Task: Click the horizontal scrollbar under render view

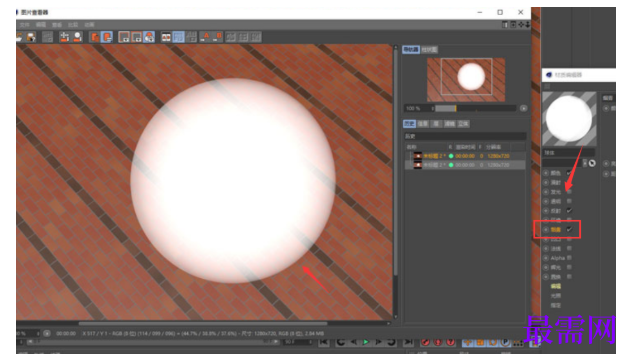Action: 202,323
